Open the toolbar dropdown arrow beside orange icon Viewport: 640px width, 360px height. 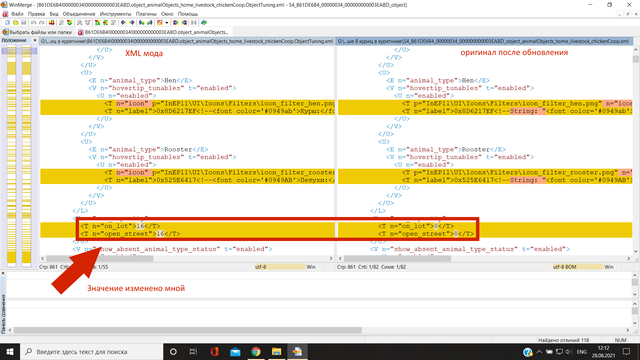[x=167, y=22]
